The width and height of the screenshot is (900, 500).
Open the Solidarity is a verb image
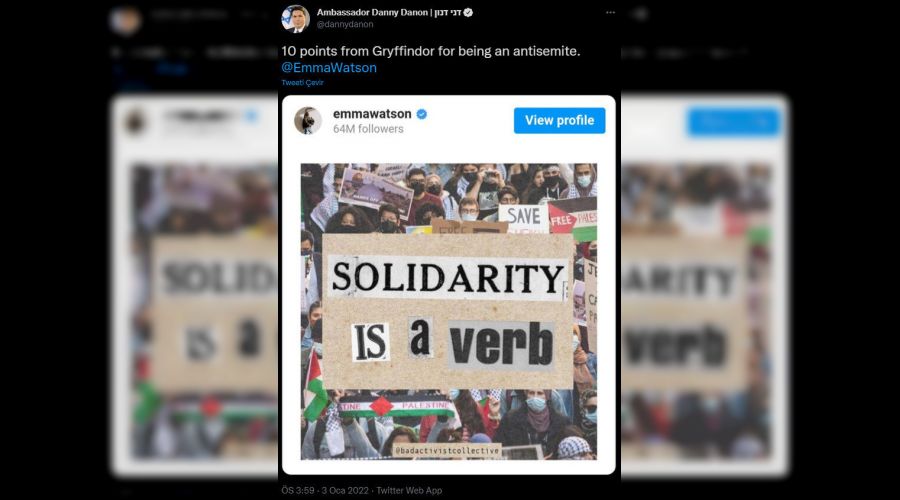(x=449, y=312)
